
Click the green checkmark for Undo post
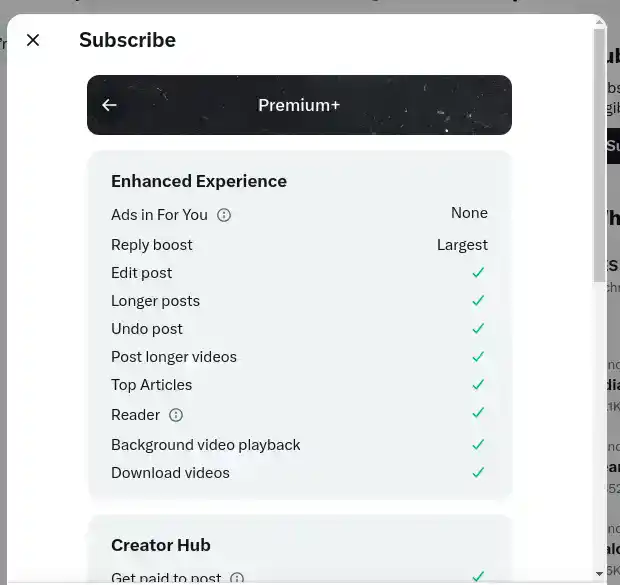click(x=478, y=329)
